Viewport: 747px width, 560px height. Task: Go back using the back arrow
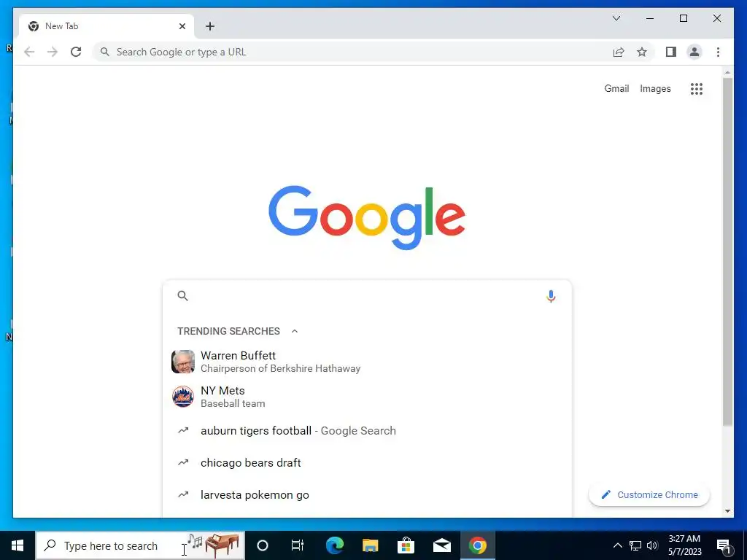[x=29, y=52]
